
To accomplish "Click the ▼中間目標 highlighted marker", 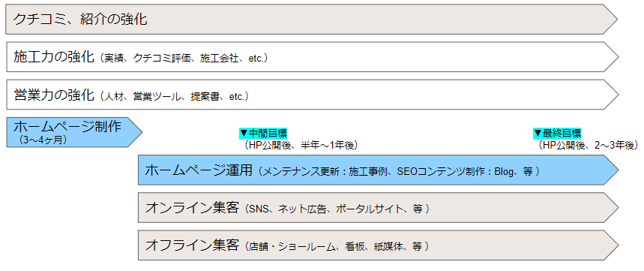I will pyautogui.click(x=263, y=133).
